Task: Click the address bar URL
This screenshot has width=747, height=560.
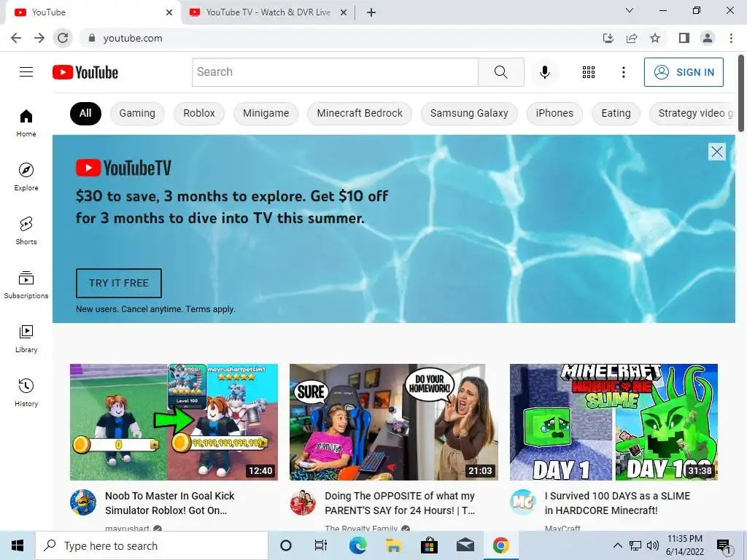Action: (x=133, y=38)
